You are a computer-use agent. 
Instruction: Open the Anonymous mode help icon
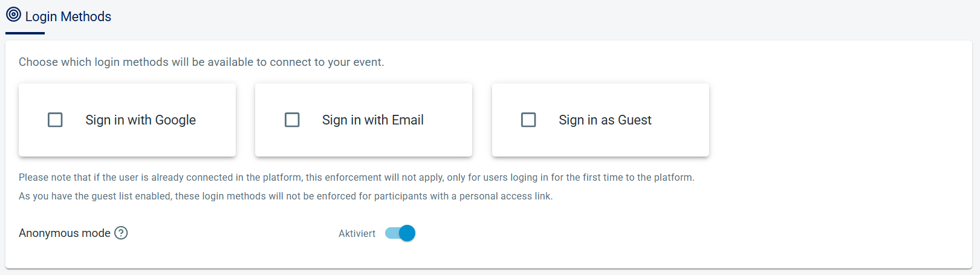click(121, 233)
